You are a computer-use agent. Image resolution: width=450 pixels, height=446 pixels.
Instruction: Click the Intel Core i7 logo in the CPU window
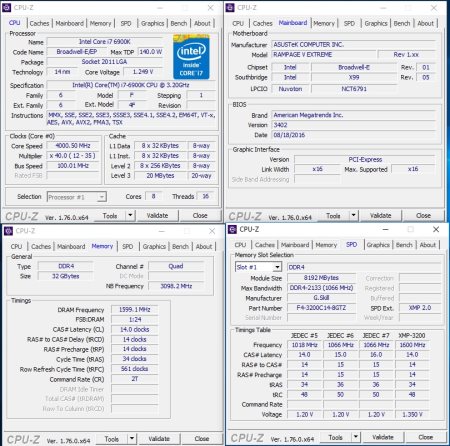[x=191, y=57]
